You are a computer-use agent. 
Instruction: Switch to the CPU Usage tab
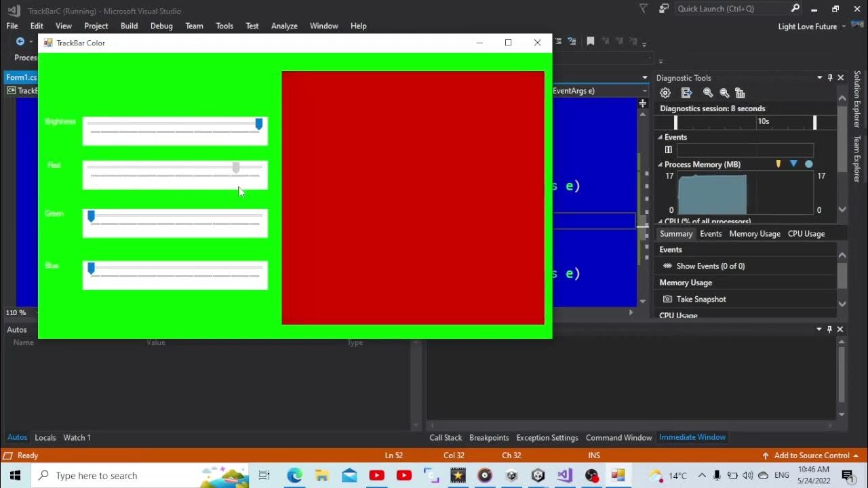point(806,234)
